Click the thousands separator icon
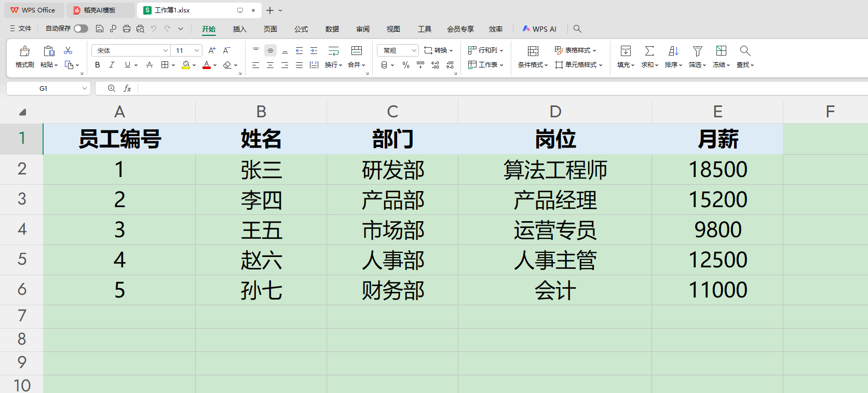The image size is (868, 393). coord(421,65)
